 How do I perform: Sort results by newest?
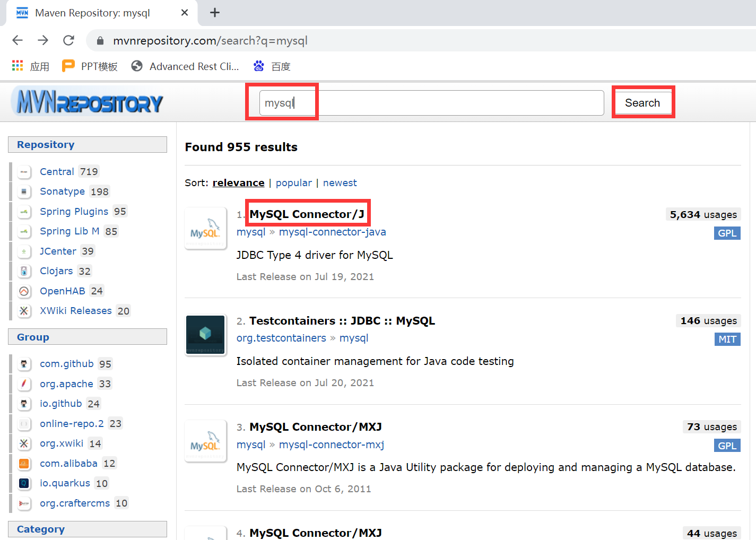340,183
